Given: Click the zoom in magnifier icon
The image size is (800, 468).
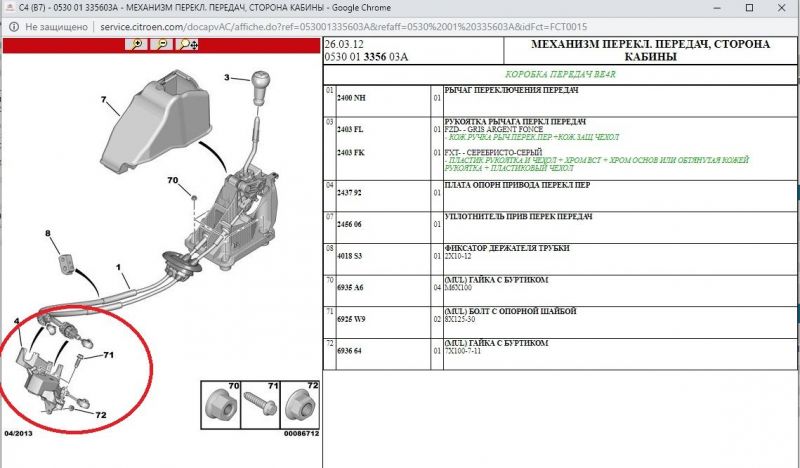Looking at the screenshot, I should (137, 44).
